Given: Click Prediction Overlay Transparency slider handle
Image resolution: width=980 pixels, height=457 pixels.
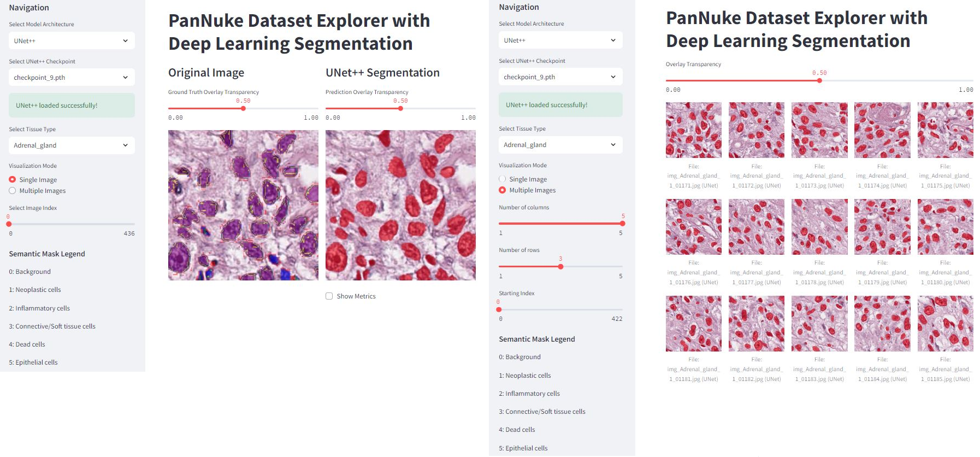Looking at the screenshot, I should (400, 108).
